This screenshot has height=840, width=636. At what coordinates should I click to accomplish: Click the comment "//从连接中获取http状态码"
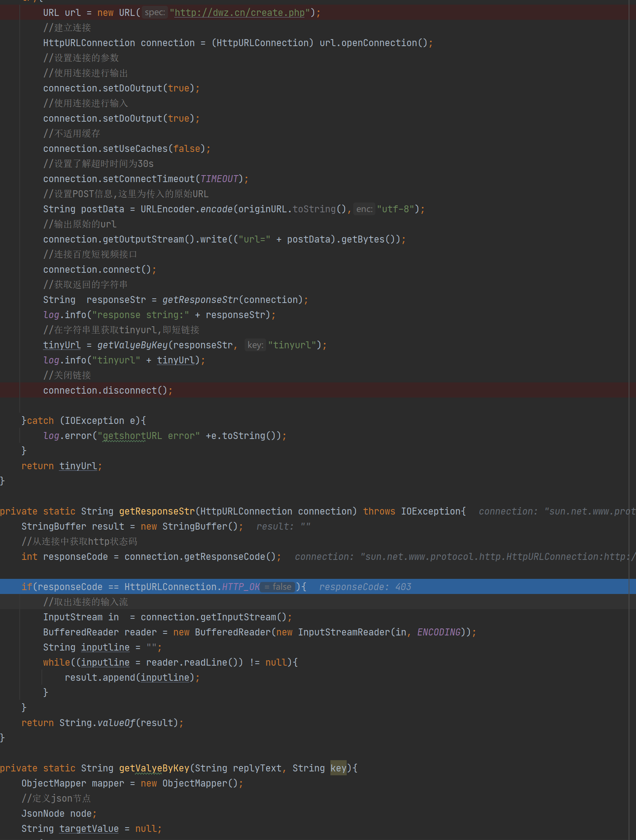click(x=79, y=542)
